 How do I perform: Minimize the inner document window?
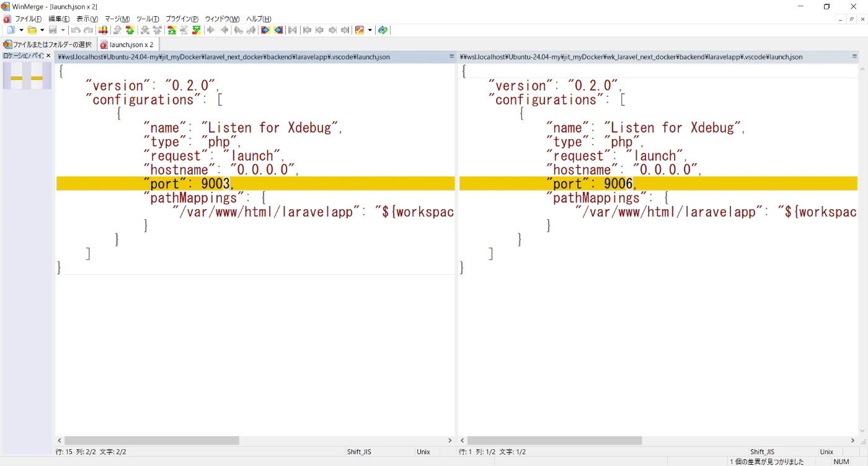[841, 19]
